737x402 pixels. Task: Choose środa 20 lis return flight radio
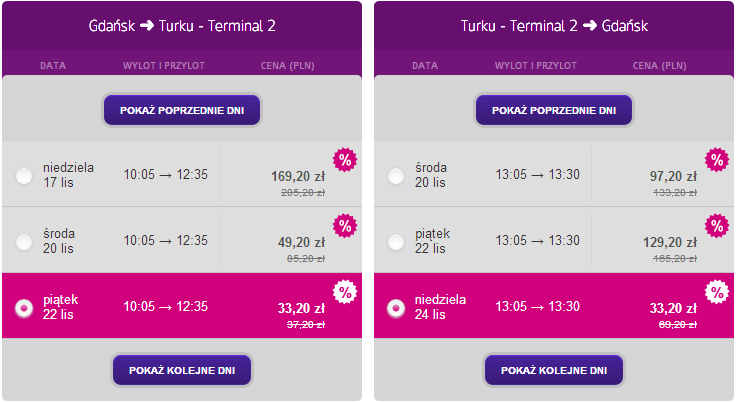(x=396, y=176)
